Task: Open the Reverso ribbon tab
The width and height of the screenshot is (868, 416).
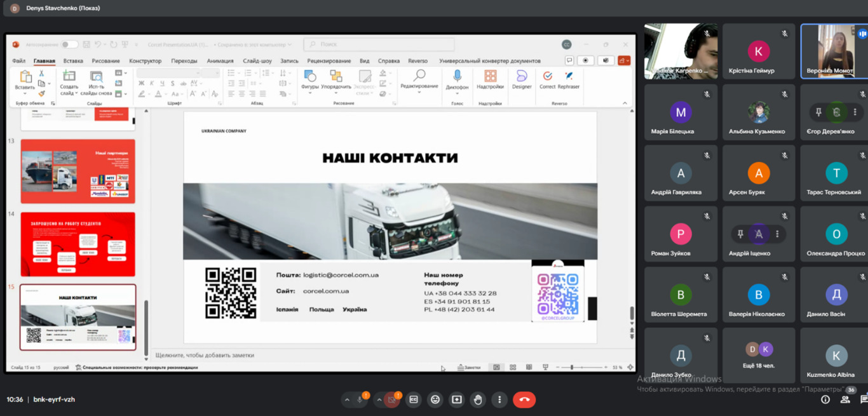Action: (417, 61)
